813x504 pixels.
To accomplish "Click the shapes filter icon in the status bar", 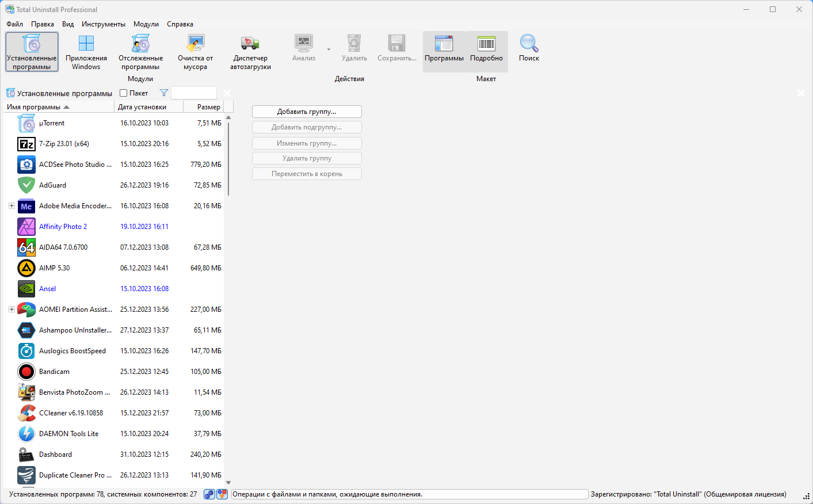I will click(x=222, y=494).
